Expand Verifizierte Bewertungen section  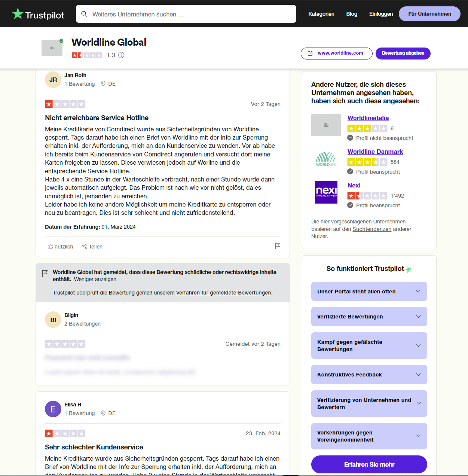[x=369, y=317]
